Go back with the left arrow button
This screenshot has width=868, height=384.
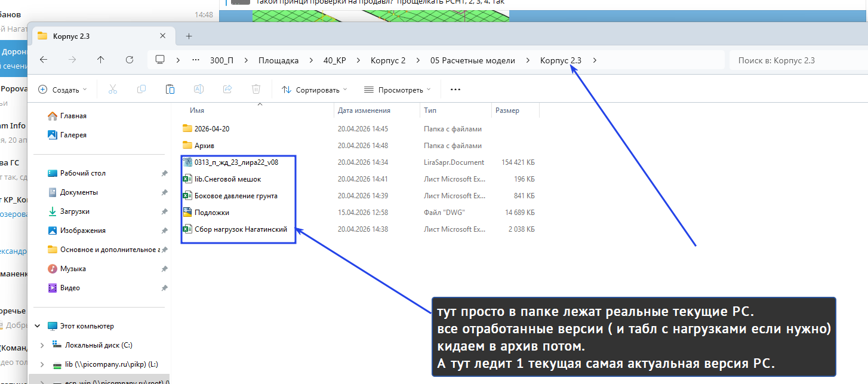tap(43, 60)
